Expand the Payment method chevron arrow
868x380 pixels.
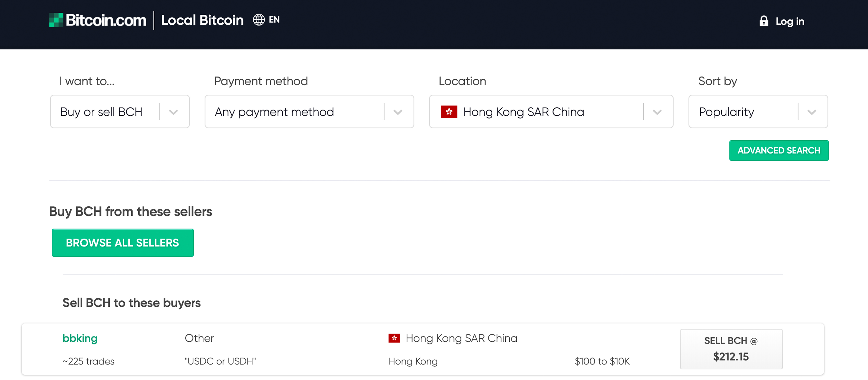398,112
